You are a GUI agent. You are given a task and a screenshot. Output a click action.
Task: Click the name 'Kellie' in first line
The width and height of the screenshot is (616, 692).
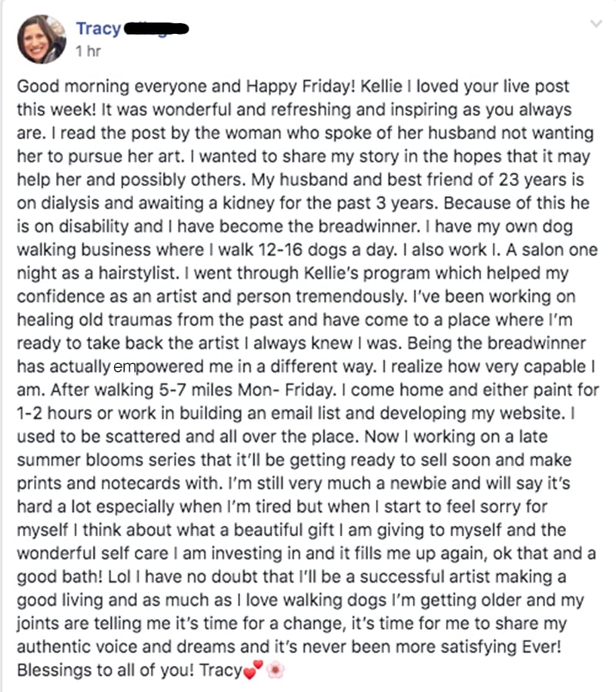(381, 86)
